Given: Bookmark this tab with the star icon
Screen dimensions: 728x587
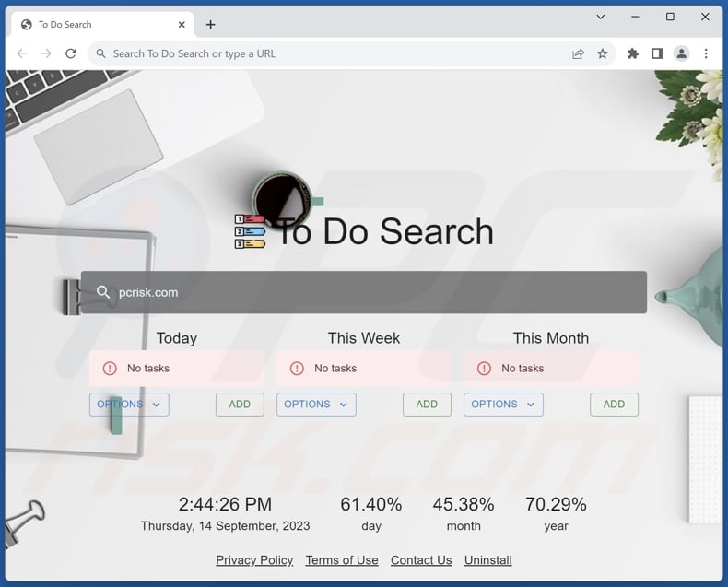Looking at the screenshot, I should pos(603,53).
